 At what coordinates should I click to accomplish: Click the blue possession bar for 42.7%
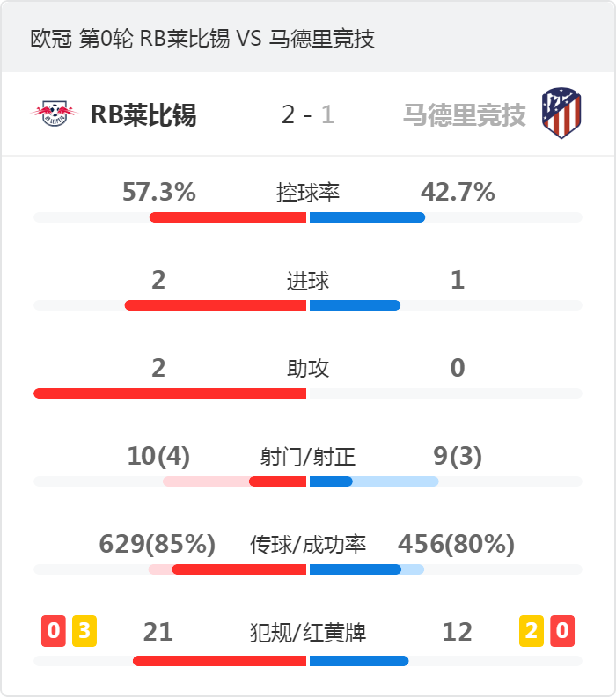367,217
